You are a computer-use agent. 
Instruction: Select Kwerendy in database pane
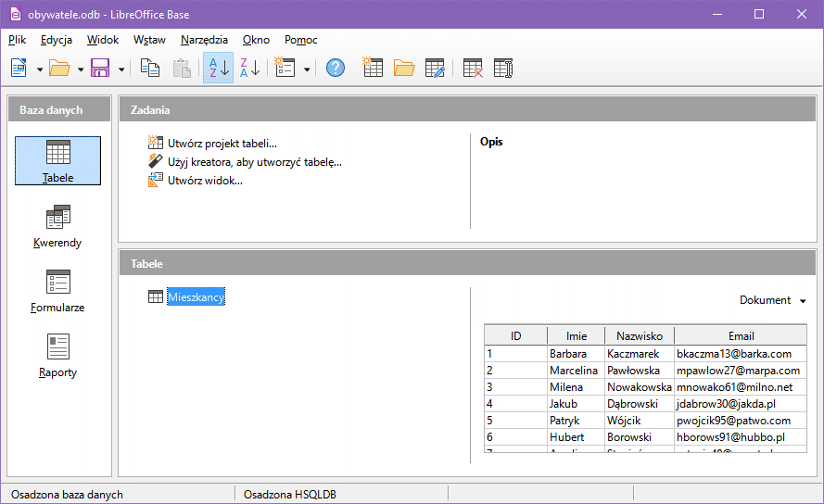[x=58, y=227]
